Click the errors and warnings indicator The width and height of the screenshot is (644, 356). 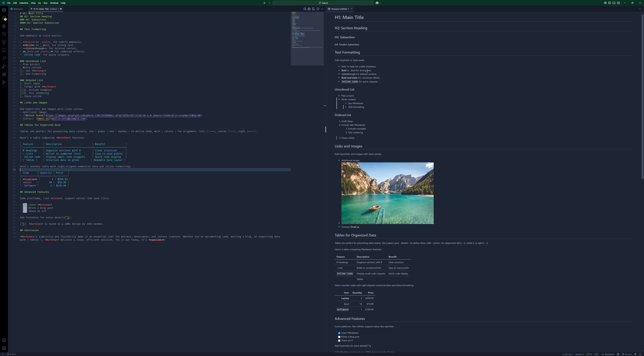click(11, 354)
